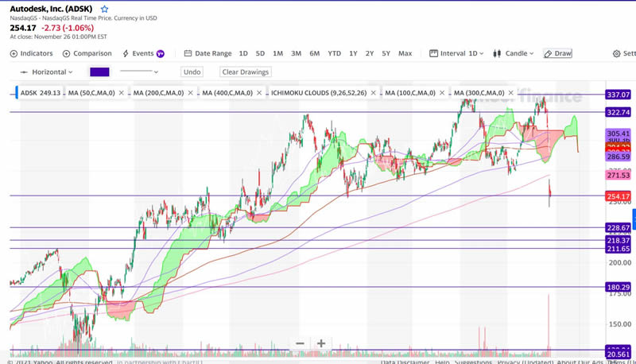Open the About Our Ads link

[580, 362]
